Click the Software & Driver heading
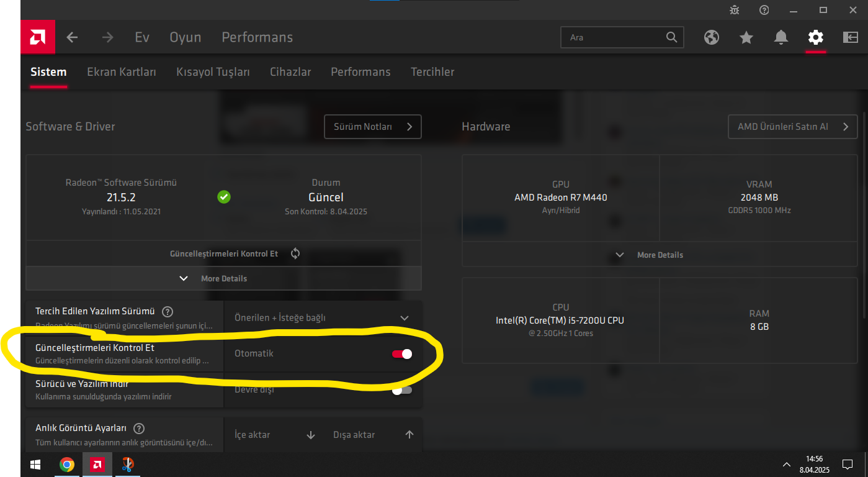 70,127
